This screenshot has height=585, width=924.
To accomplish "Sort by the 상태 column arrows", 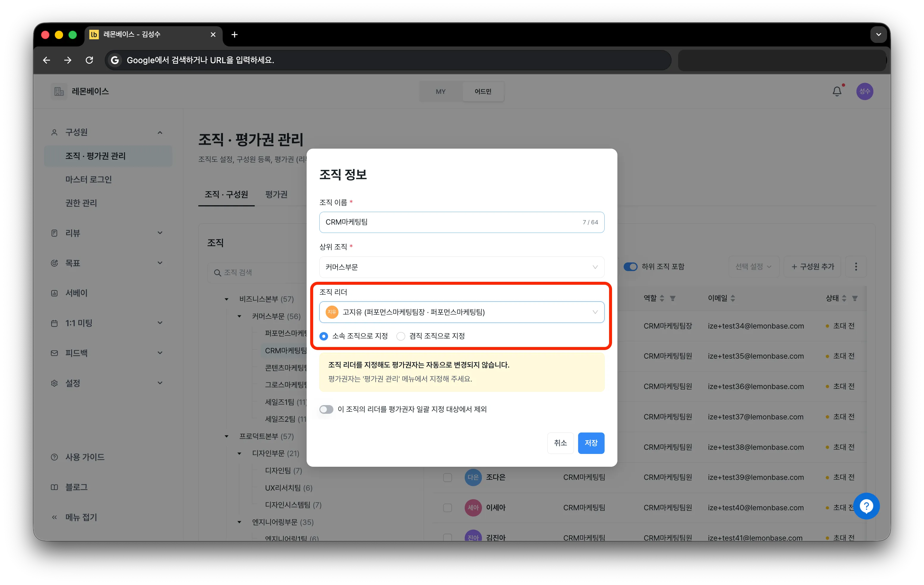I will 844,298.
